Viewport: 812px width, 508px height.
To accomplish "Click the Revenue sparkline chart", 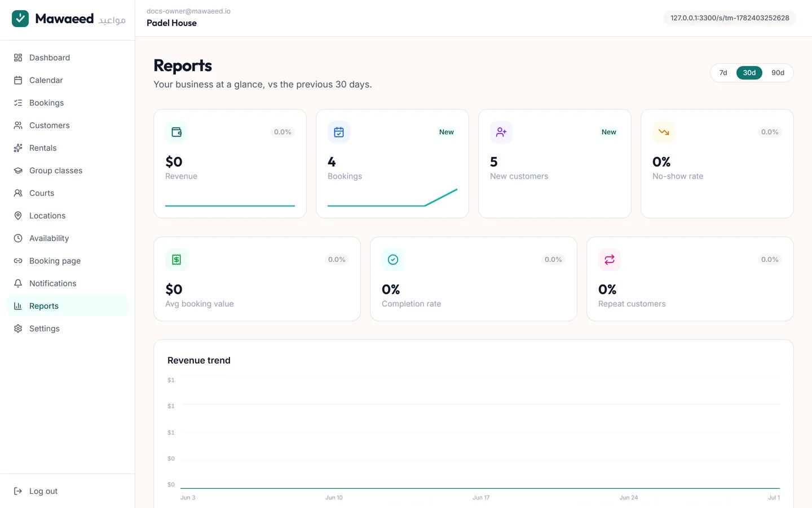I will click(230, 198).
